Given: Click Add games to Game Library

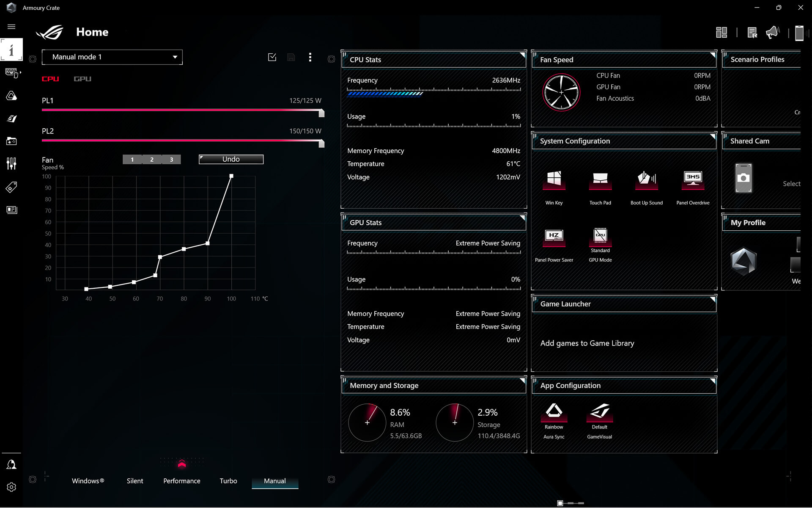Looking at the screenshot, I should (587, 343).
